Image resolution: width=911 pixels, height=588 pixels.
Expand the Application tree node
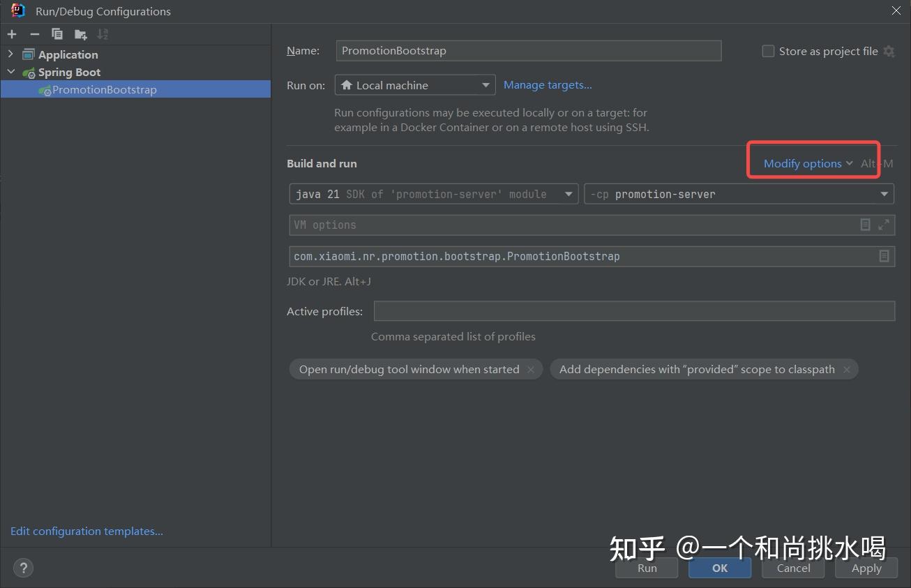point(10,54)
